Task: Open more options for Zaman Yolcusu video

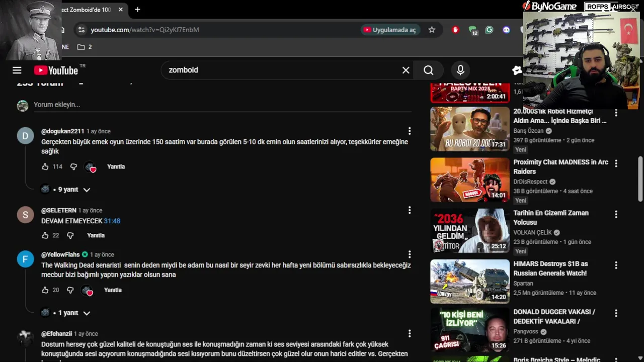Action: [616, 214]
